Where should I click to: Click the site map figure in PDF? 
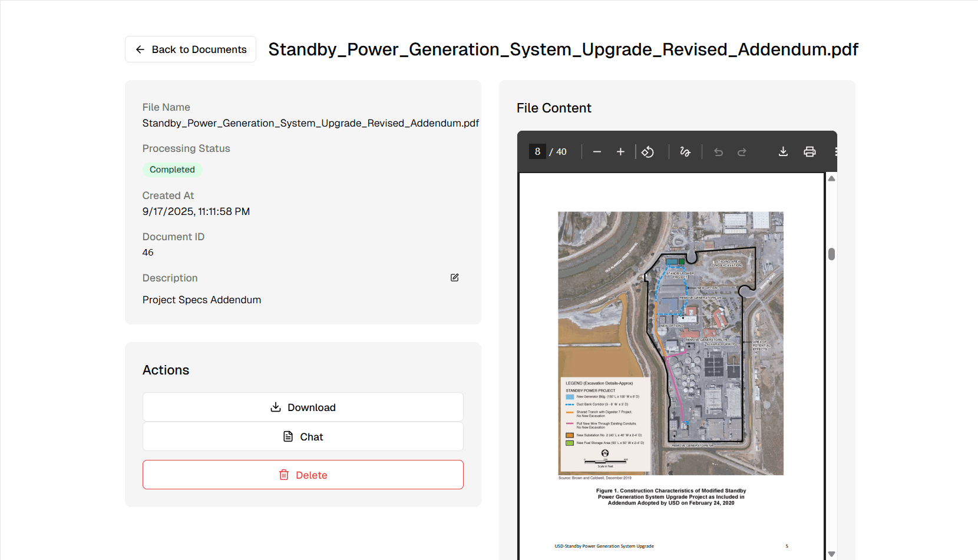670,343
